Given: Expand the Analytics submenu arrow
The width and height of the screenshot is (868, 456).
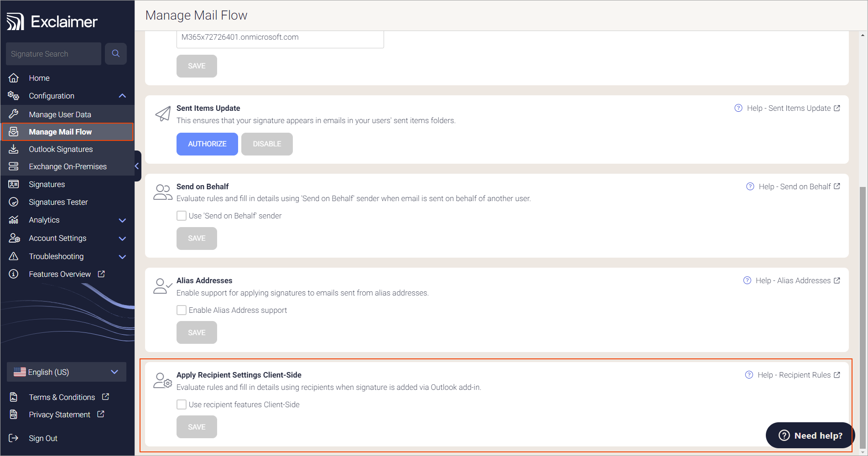Looking at the screenshot, I should (122, 220).
